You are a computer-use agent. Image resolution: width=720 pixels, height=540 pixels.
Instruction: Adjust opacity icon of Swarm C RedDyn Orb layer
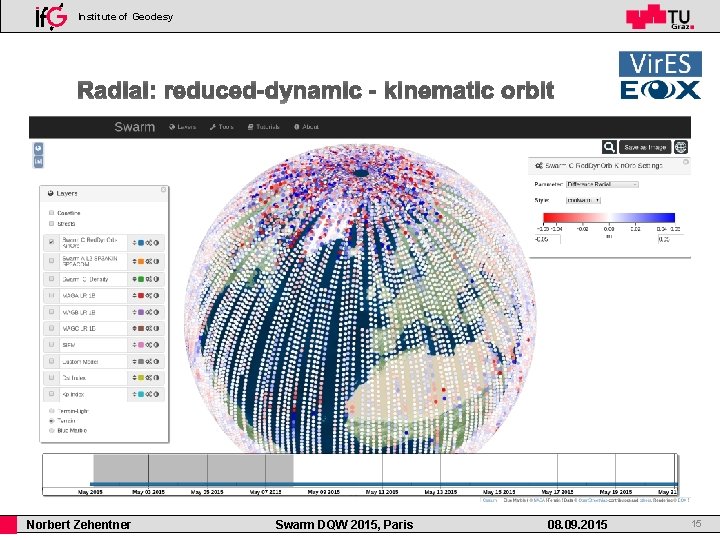point(157,243)
